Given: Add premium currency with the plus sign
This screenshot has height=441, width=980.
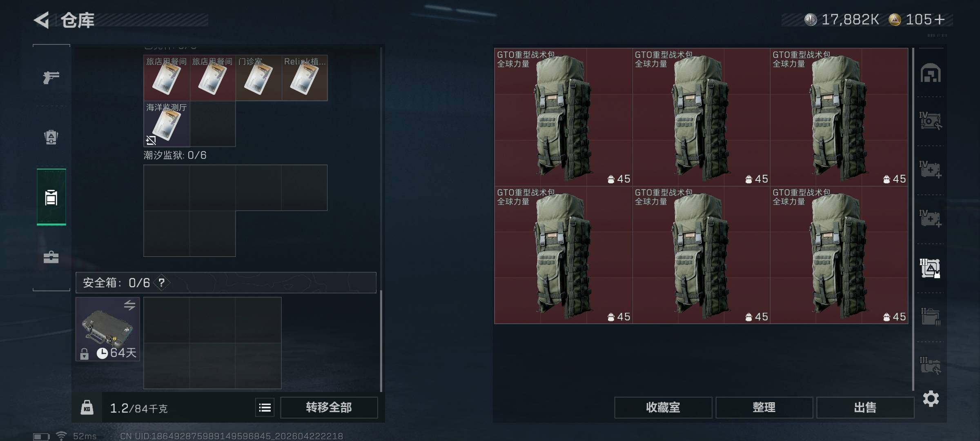Looking at the screenshot, I should (939, 20).
